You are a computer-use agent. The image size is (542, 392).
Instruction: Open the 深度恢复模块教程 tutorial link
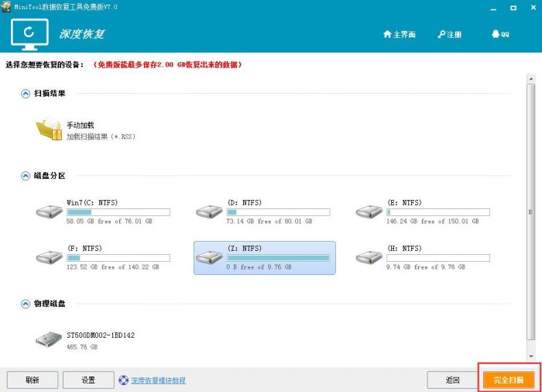(x=159, y=380)
